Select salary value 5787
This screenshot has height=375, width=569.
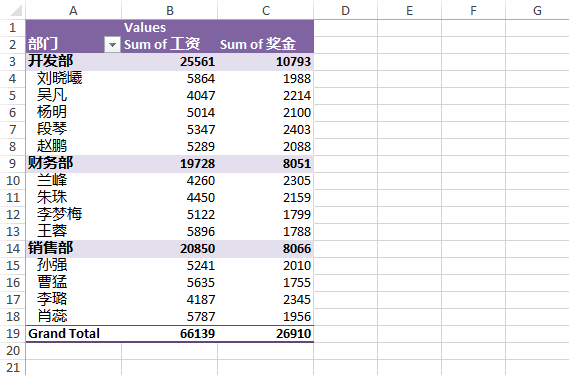click(201, 317)
